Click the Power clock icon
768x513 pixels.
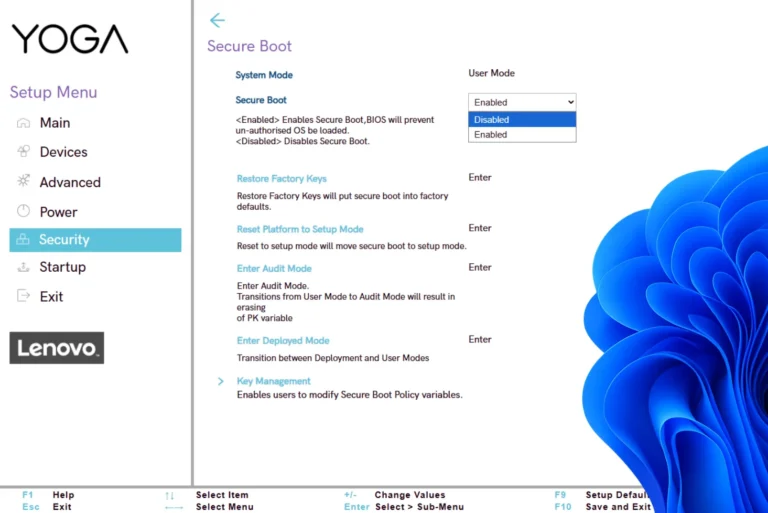pos(24,212)
